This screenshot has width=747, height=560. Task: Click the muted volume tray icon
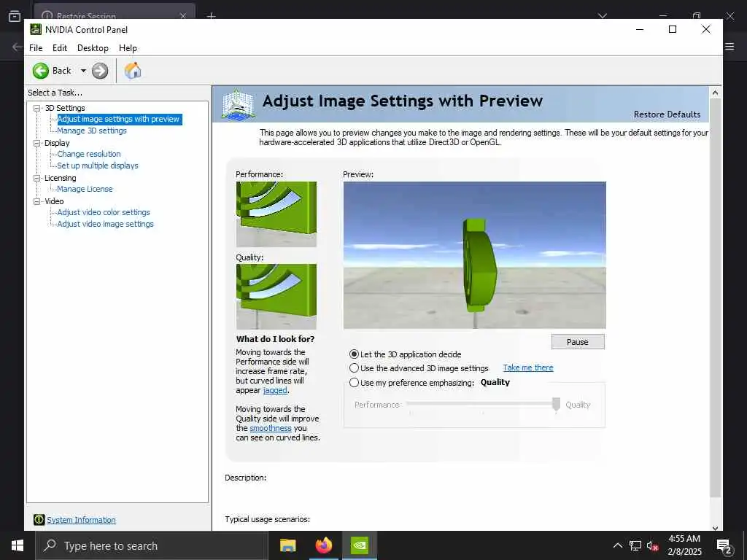(x=653, y=545)
